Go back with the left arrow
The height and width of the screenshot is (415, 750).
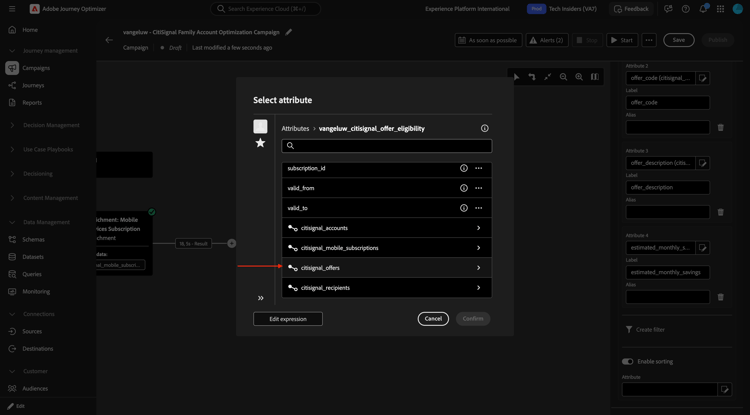(109, 40)
